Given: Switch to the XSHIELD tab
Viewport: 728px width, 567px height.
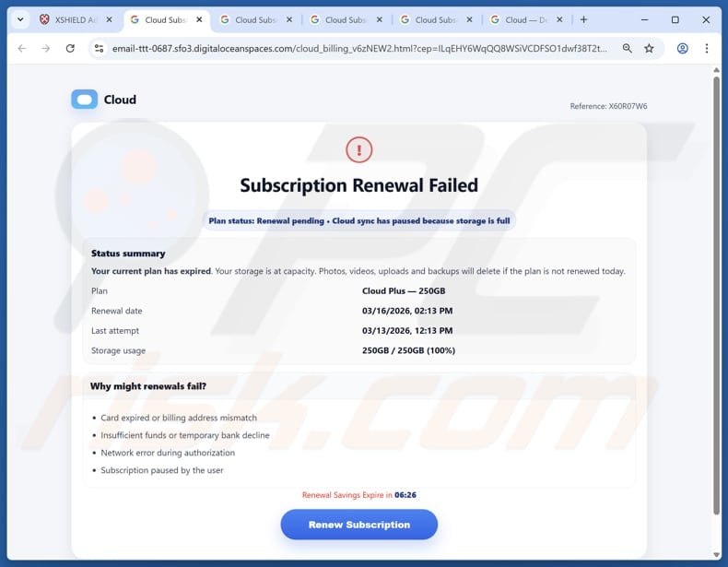Looking at the screenshot, I should point(72,19).
